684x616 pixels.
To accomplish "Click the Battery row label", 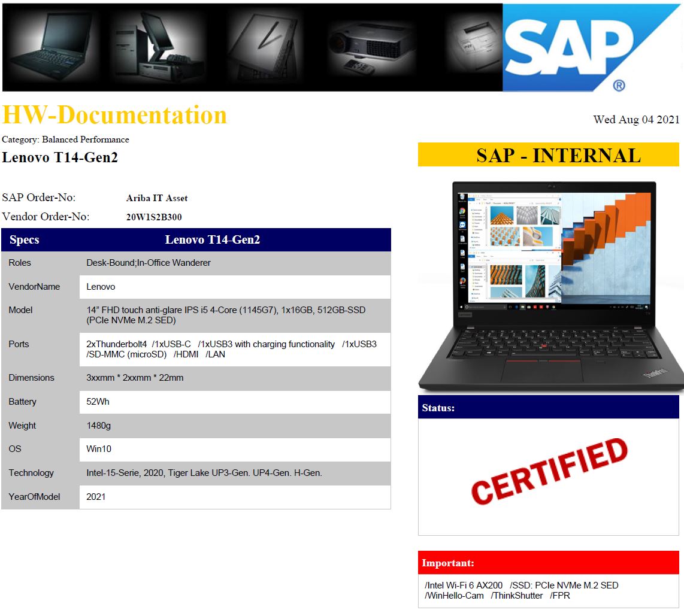I will tap(22, 402).
